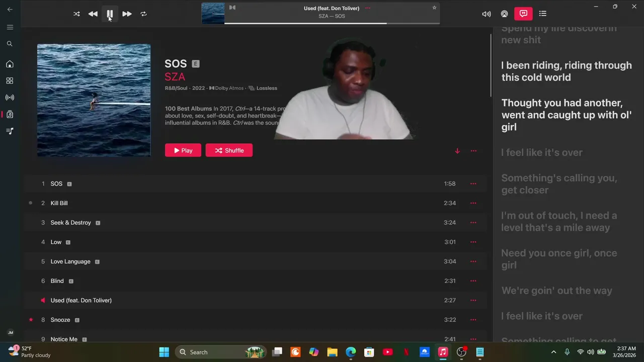Image resolution: width=644 pixels, height=362 pixels.
Task: Play track 6 Blind
Action: 255,281
